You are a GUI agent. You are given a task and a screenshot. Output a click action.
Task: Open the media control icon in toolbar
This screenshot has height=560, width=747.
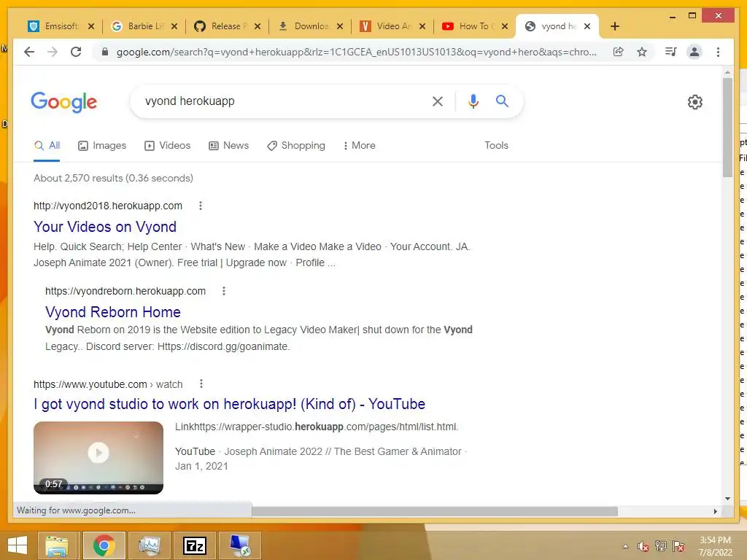tap(671, 52)
